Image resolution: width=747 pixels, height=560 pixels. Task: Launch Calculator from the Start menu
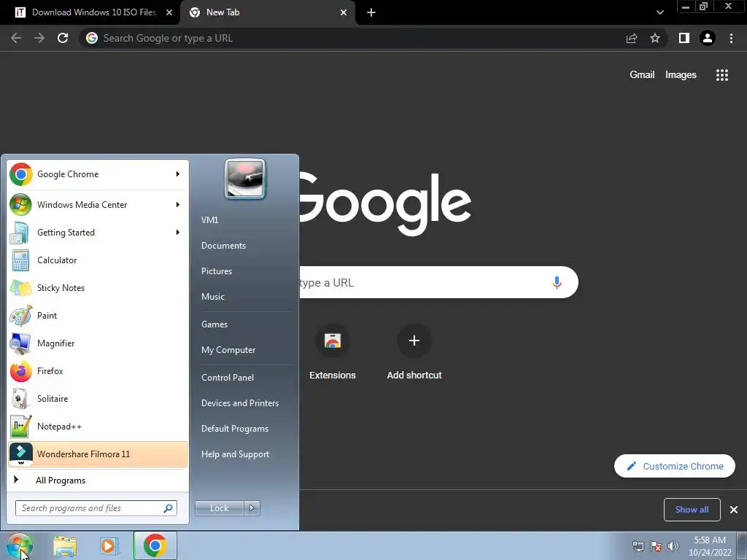pos(98,260)
